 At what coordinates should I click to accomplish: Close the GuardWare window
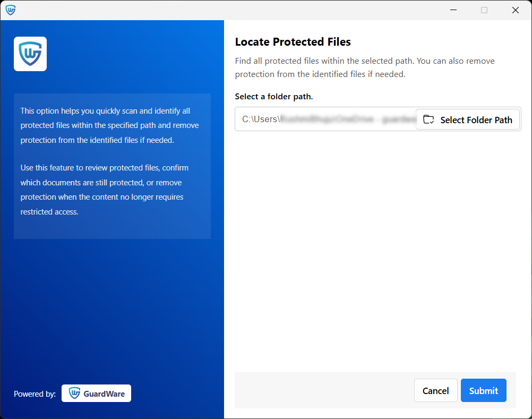tap(515, 10)
